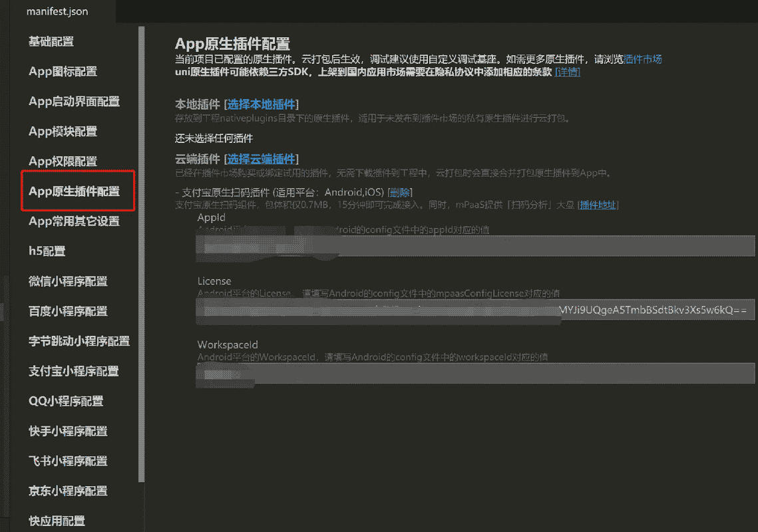Click the App原生插件配置 page heading
The width and height of the screenshot is (758, 532).
click(x=232, y=43)
